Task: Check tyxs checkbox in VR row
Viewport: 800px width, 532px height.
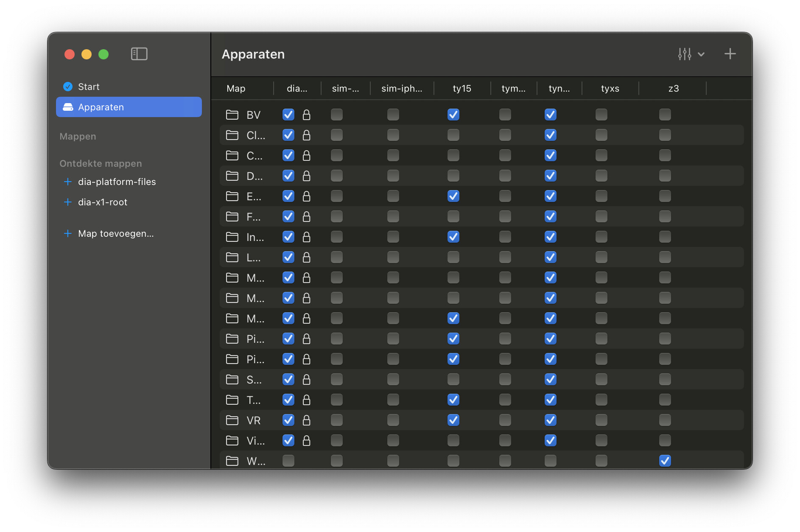Action: coord(601,420)
